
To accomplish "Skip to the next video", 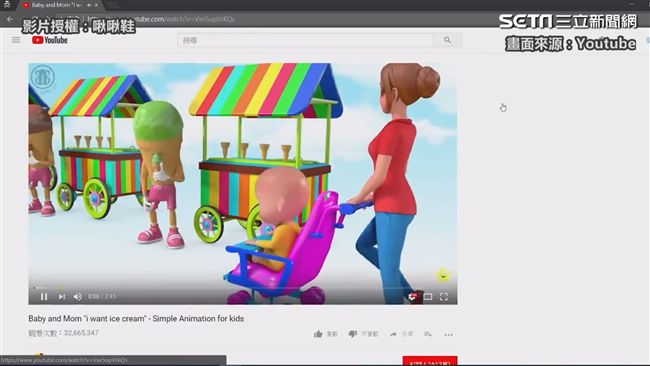I will coord(62,296).
